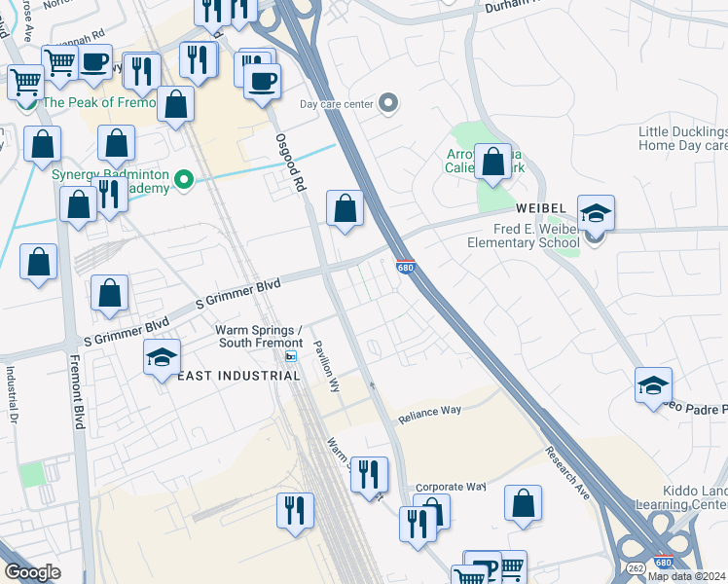728x584 pixels.
Task: Select the graduation cap marker near Paseo Padre label
Action: [653, 388]
